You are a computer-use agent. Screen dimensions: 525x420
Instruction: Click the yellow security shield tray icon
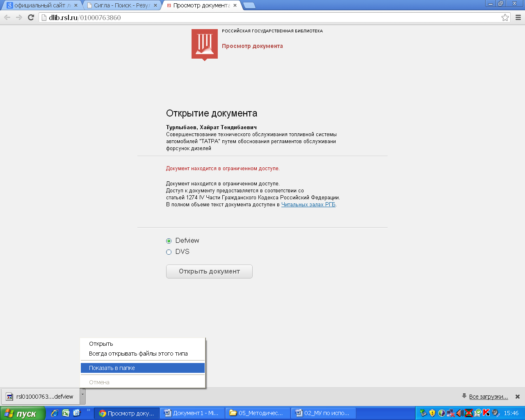pos(432,413)
